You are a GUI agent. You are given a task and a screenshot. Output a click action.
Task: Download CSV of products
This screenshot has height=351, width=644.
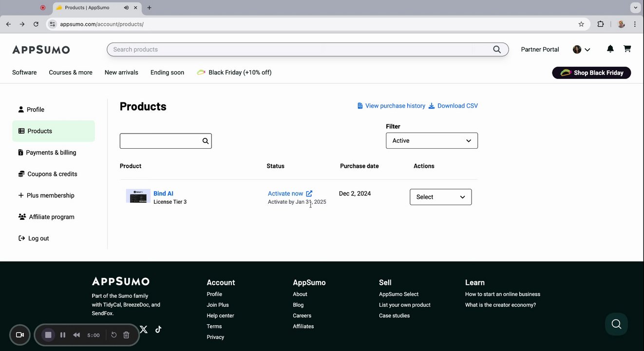pos(453,106)
